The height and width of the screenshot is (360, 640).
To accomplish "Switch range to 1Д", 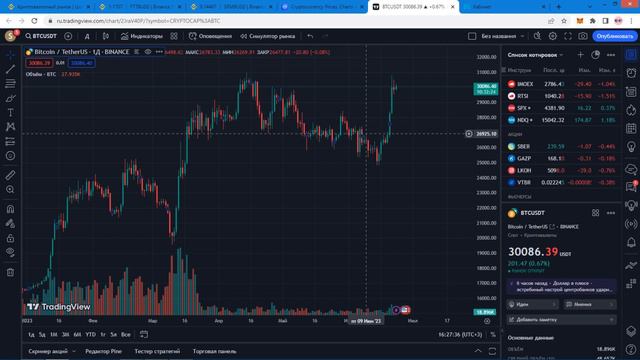I will pos(31,335).
